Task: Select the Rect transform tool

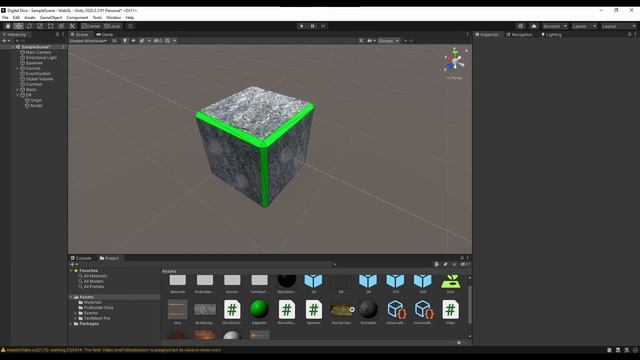Action: coord(51,26)
